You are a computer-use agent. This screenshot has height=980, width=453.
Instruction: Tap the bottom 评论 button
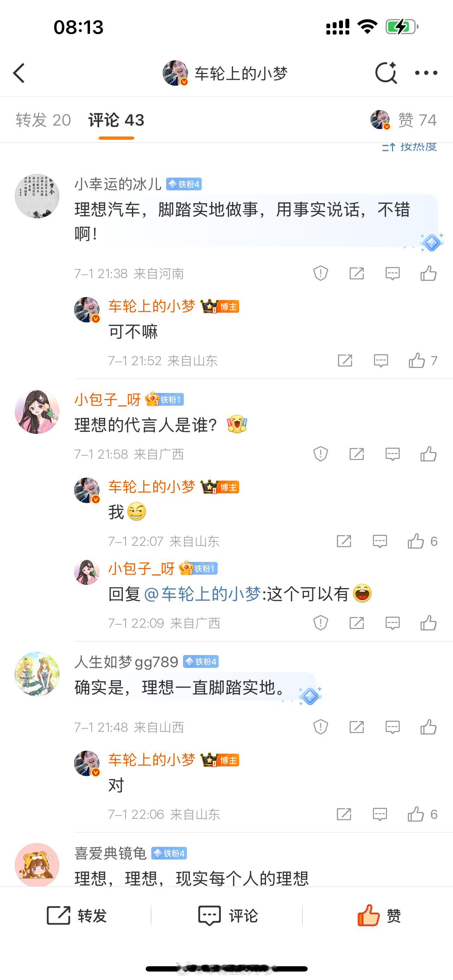pos(228,915)
